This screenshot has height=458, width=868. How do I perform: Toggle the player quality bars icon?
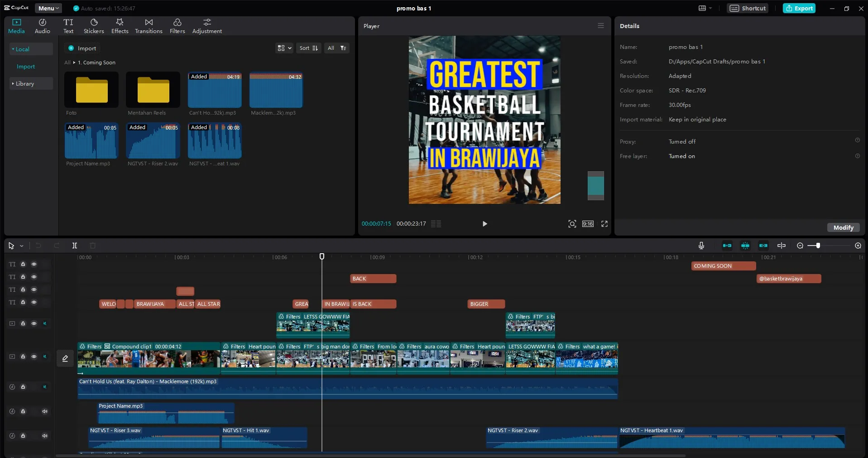(436, 224)
